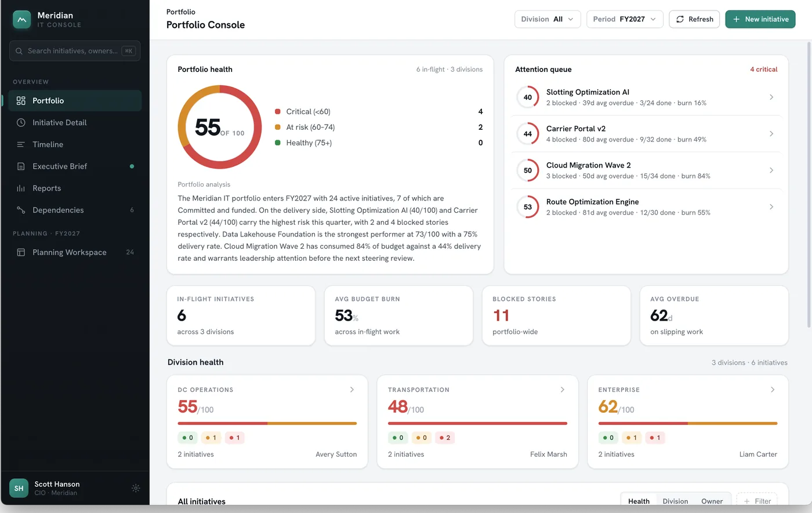Open Executive Brief page
This screenshot has width=812, height=513.
tap(75, 166)
